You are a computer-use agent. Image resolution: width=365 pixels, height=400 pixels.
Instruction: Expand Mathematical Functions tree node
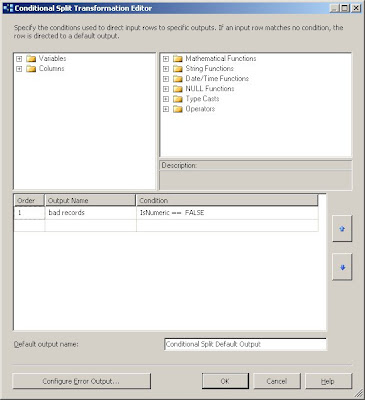[166, 59]
